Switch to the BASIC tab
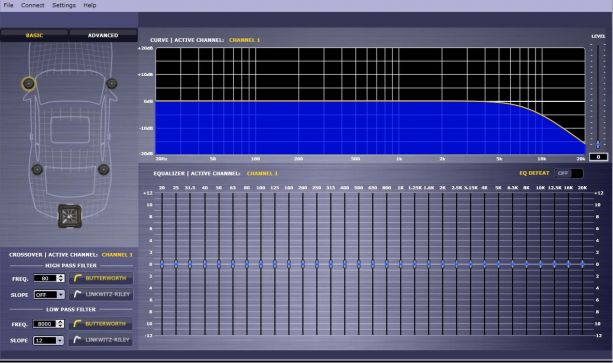The width and height of the screenshot is (613, 363). point(34,35)
